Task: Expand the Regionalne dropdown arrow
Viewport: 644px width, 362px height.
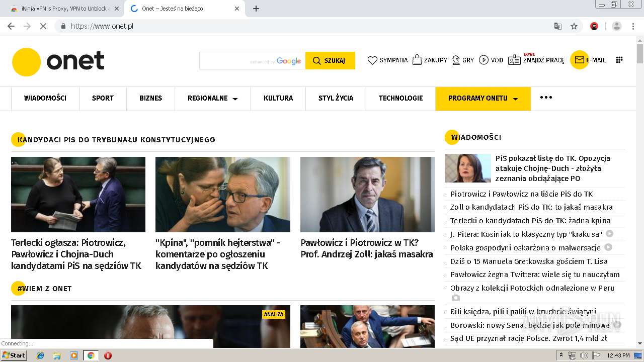Action: pos(235,99)
